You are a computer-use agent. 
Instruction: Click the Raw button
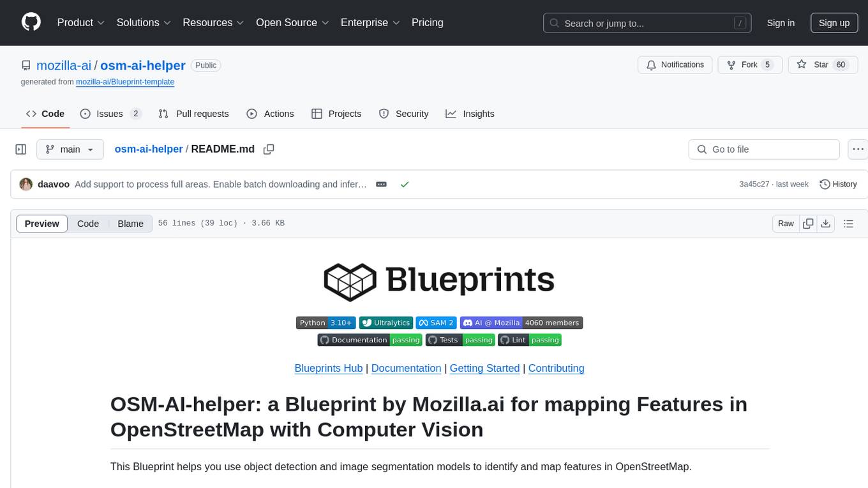tap(786, 224)
